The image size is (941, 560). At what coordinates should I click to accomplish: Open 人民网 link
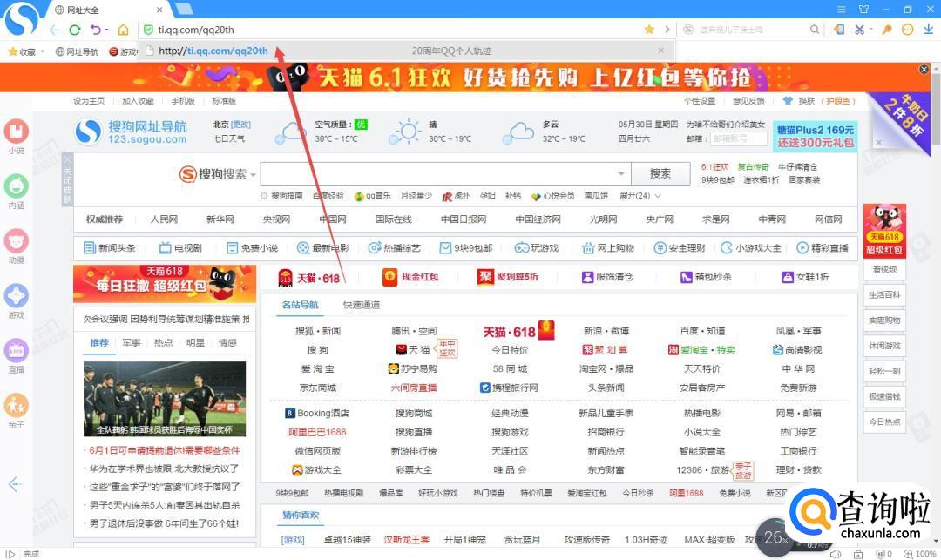(164, 219)
